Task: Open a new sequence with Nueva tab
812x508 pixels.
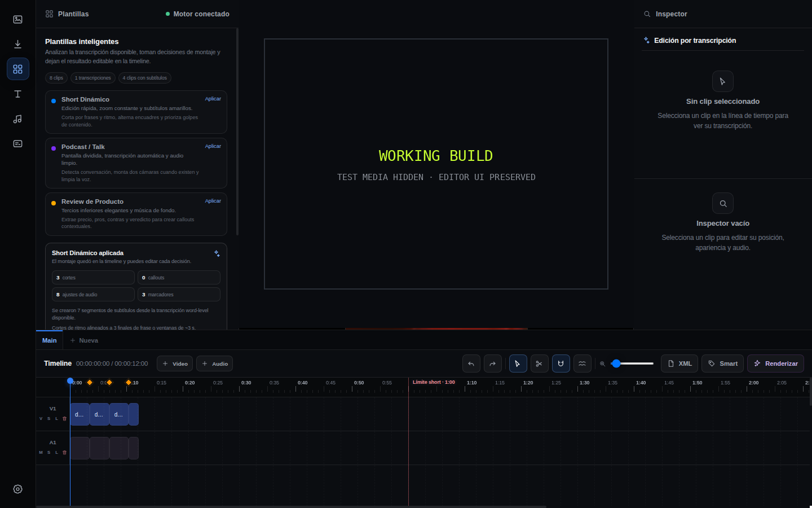Action: point(84,340)
